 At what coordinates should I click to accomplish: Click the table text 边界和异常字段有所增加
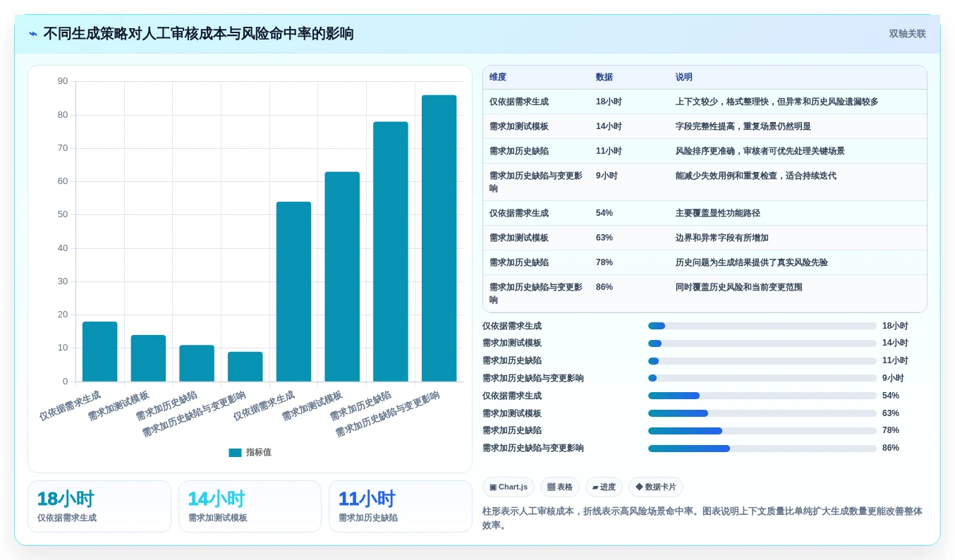[722, 238]
